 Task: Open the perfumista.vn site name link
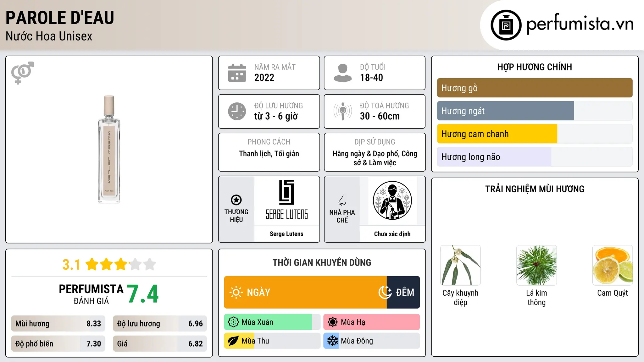click(x=580, y=24)
